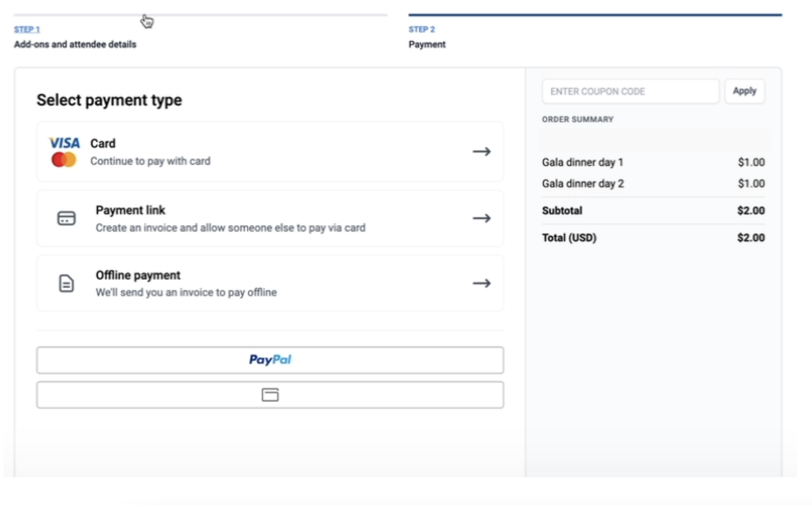Image resolution: width=812 pixels, height=505 pixels.
Task: Click 'Continue to pay with card' text
Action: (150, 161)
